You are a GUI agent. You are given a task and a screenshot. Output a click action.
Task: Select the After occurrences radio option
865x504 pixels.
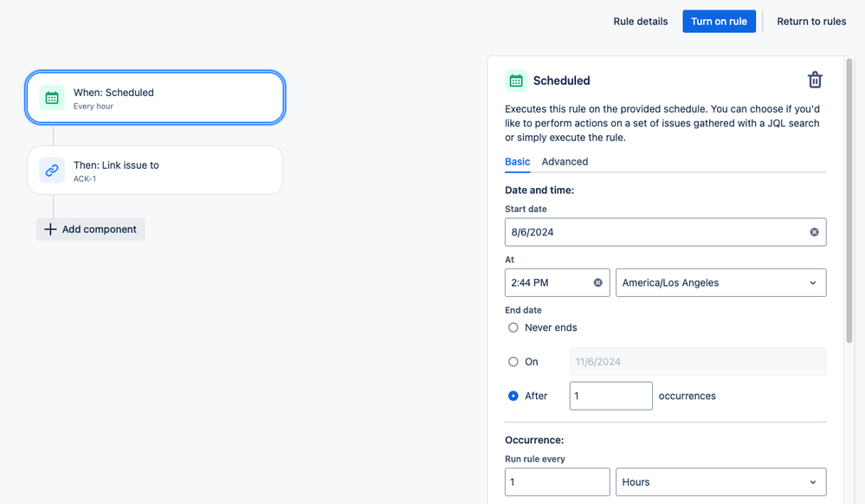(513, 396)
